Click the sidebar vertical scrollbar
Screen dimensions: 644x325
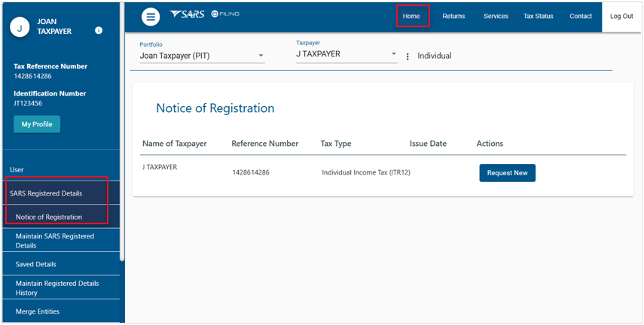(121, 132)
